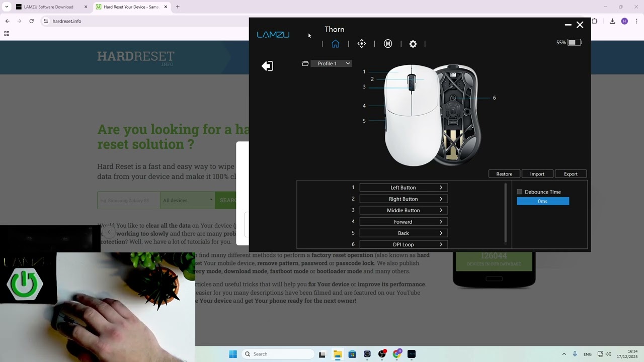Click the Windows taskbar Search box

277,354
